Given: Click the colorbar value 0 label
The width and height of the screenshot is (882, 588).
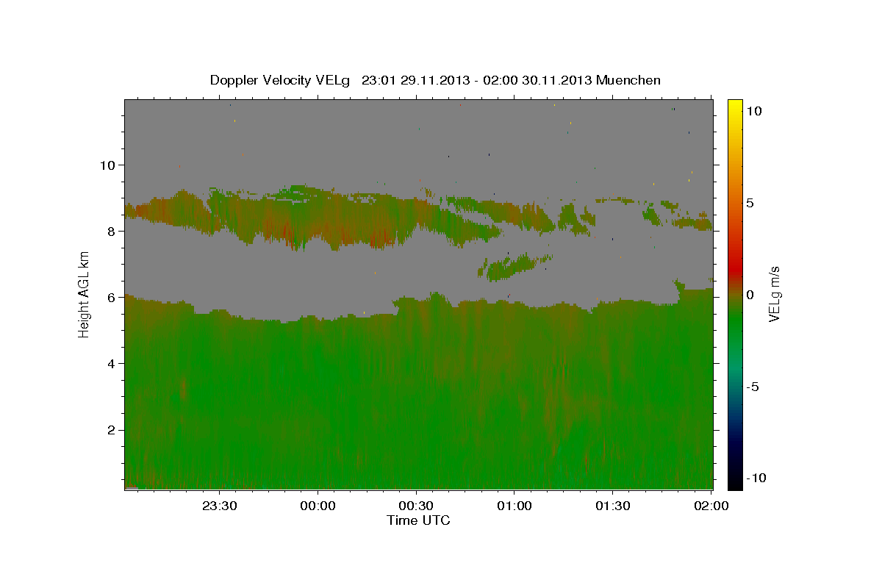Looking at the screenshot, I should pyautogui.click(x=750, y=295).
